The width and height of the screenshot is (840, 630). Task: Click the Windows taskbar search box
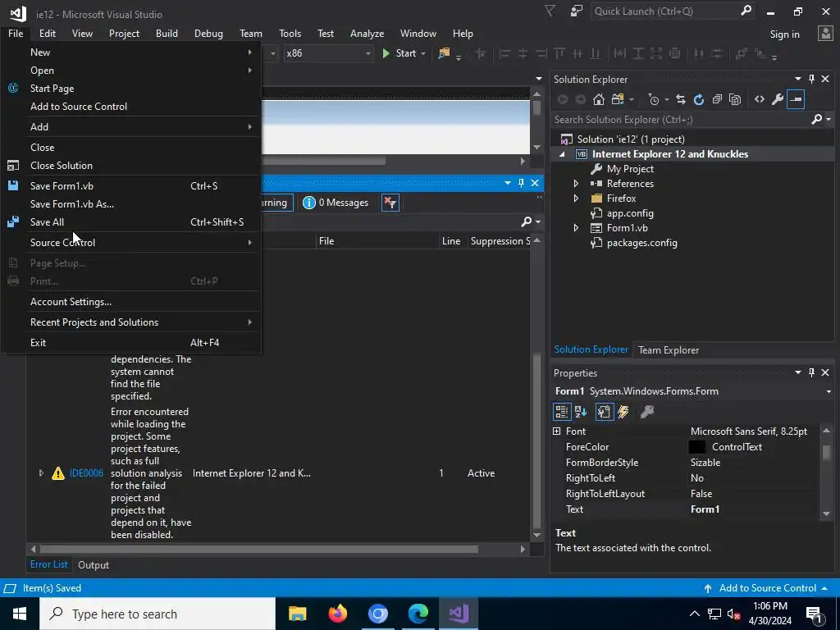click(157, 614)
